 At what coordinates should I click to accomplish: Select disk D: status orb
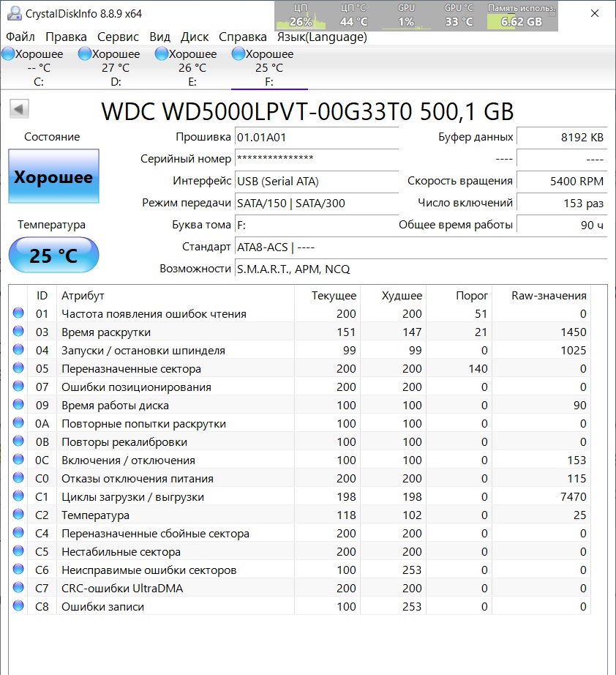85,54
